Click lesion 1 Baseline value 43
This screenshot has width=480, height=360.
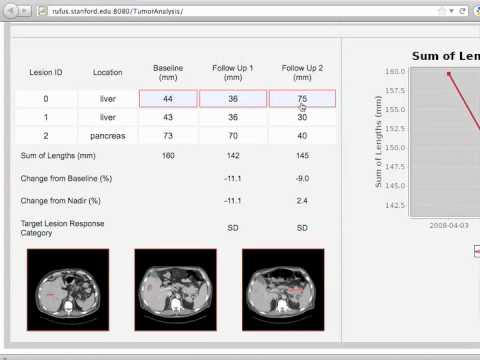click(168, 117)
